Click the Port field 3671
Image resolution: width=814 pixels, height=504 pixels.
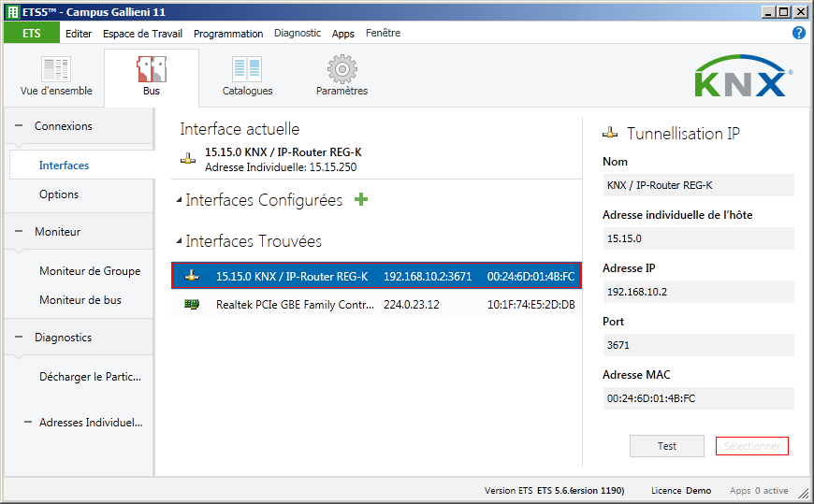698,345
